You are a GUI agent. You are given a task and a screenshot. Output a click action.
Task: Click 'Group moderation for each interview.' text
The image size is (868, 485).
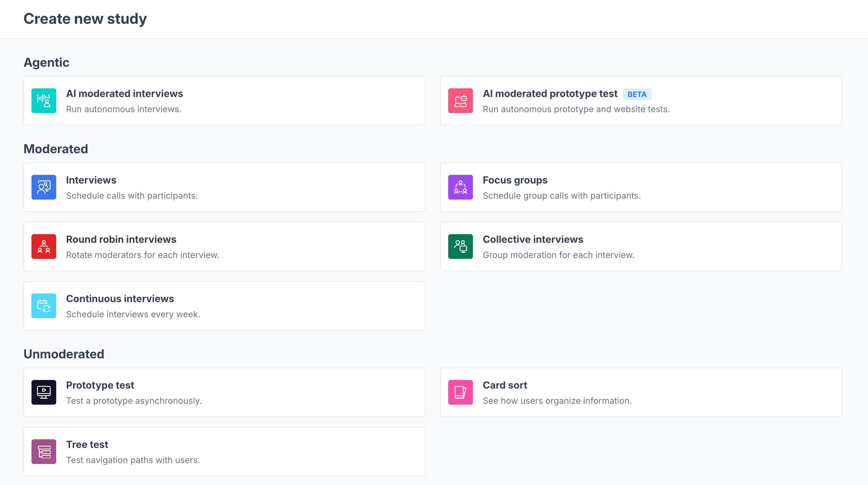tap(558, 255)
